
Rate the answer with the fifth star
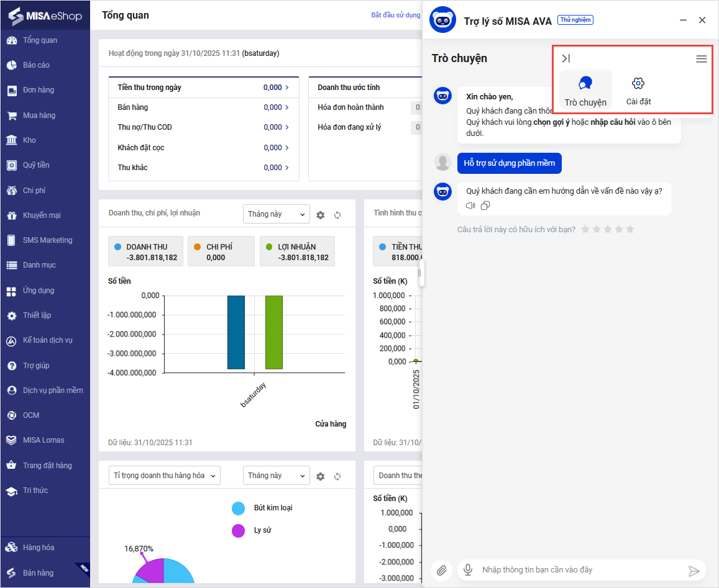tap(630, 229)
